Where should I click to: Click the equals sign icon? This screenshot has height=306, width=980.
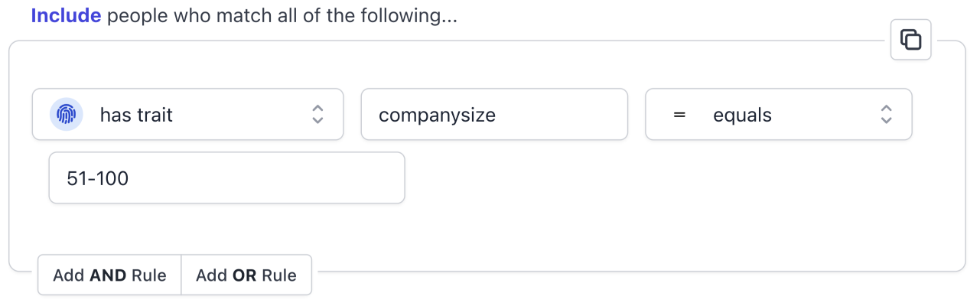pyautogui.click(x=679, y=115)
